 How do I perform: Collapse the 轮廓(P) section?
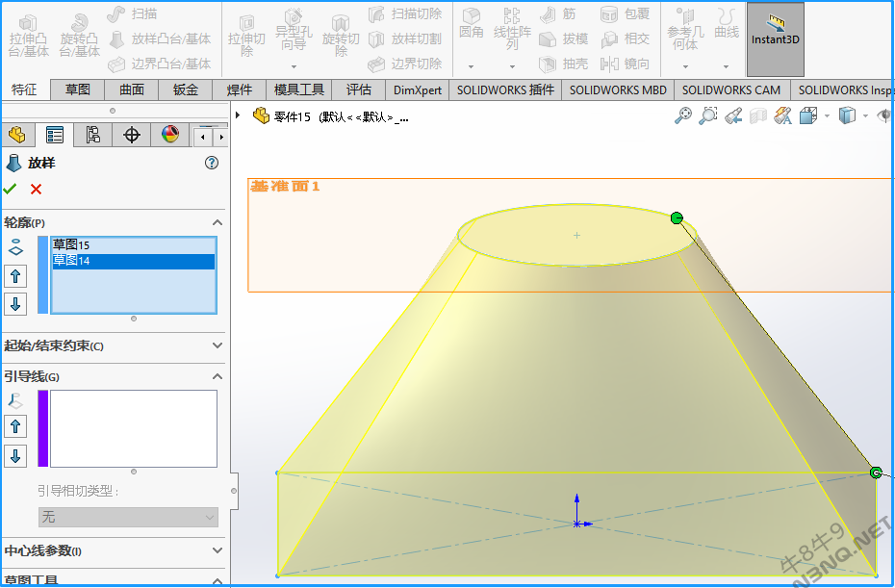[217, 222]
